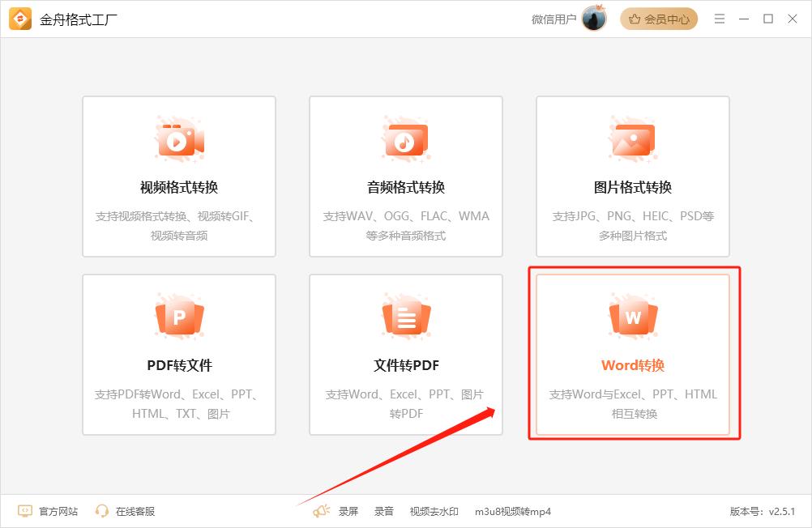Click the user avatar picture
The width and height of the screenshot is (812, 528).
[594, 19]
